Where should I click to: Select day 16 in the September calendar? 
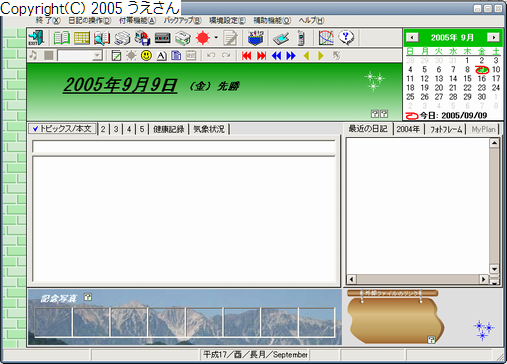[482, 79]
